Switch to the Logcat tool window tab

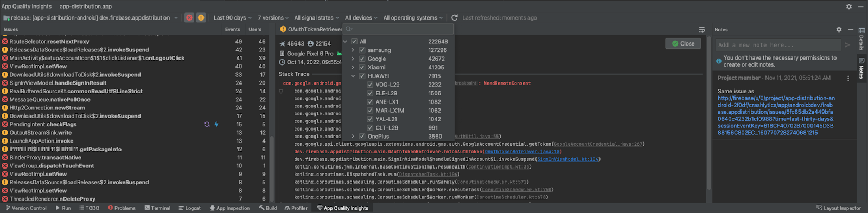189,208
